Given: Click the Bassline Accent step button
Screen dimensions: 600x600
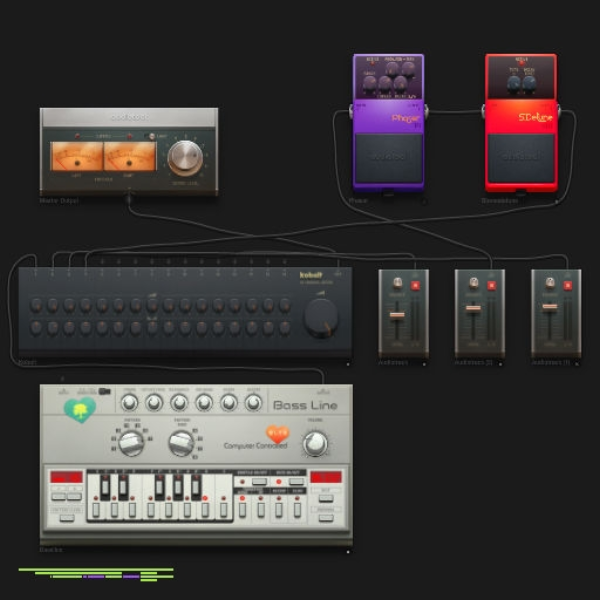Looking at the screenshot, I should point(279,510).
